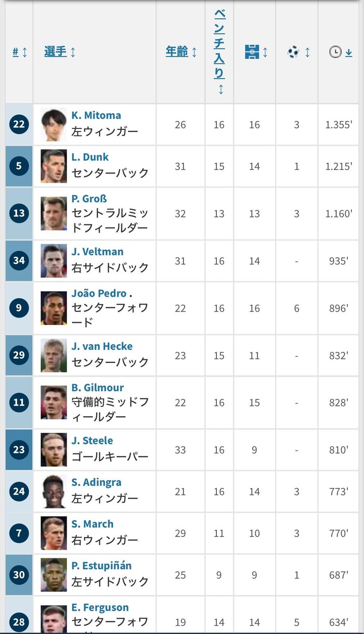Click L. Dunk's portrait thumbnail
This screenshot has height=634, width=364.
pyautogui.click(x=54, y=166)
